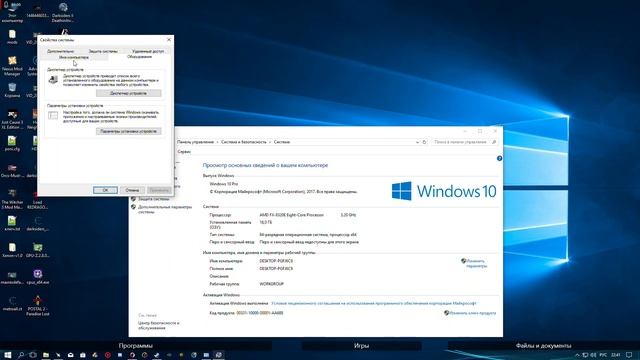This screenshot has width=640, height=360.
Task: Adjust volume via tray speaker icon
Action: click(x=593, y=355)
